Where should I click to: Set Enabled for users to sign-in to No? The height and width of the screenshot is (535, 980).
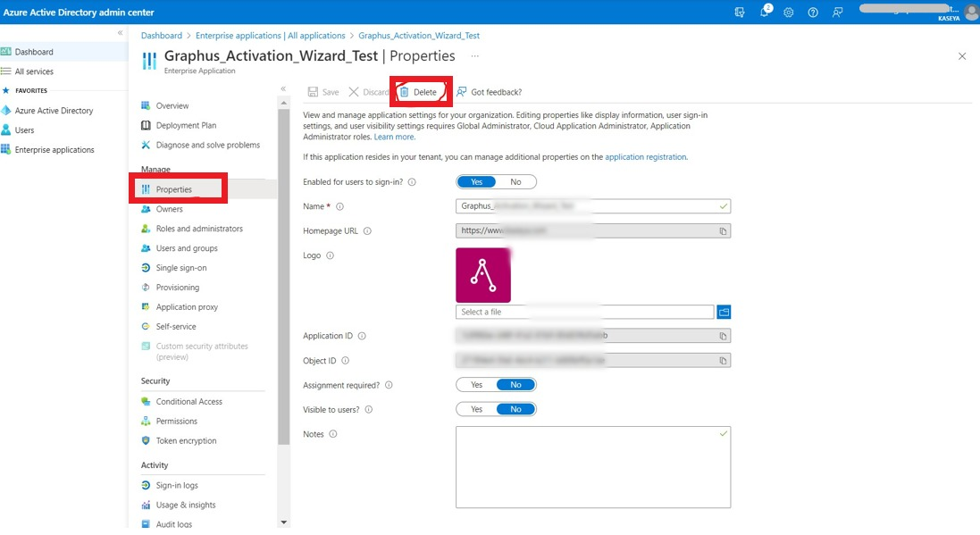(515, 182)
